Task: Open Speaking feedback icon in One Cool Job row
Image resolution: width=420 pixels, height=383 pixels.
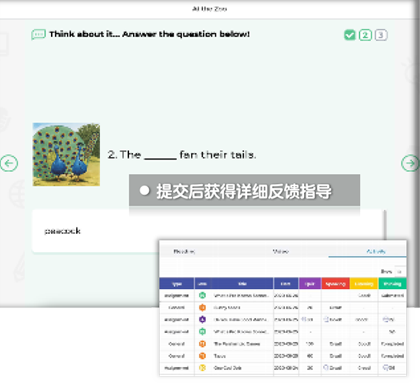Action: point(326,368)
